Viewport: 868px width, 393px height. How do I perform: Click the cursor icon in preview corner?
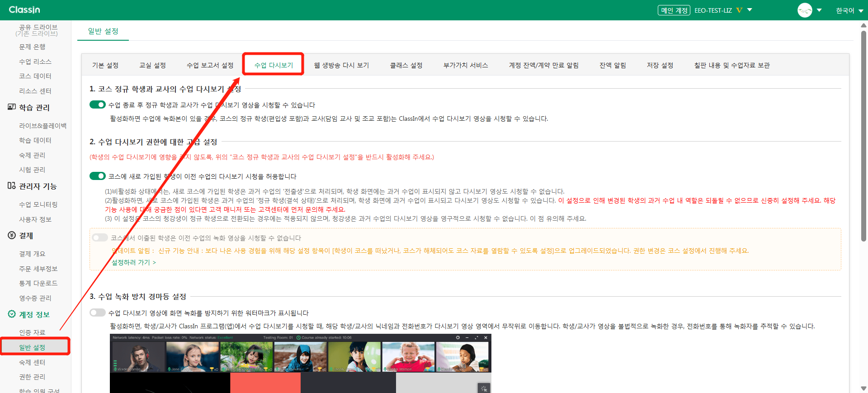pos(484,388)
